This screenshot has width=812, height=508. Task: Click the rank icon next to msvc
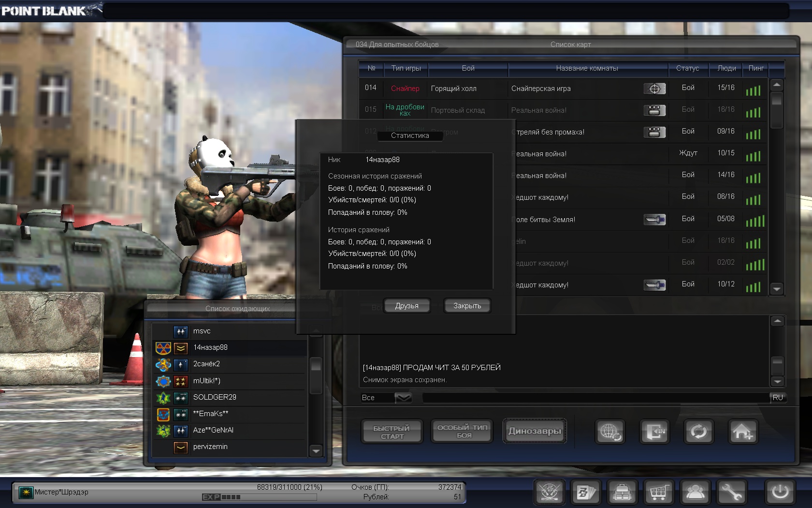pos(180,331)
